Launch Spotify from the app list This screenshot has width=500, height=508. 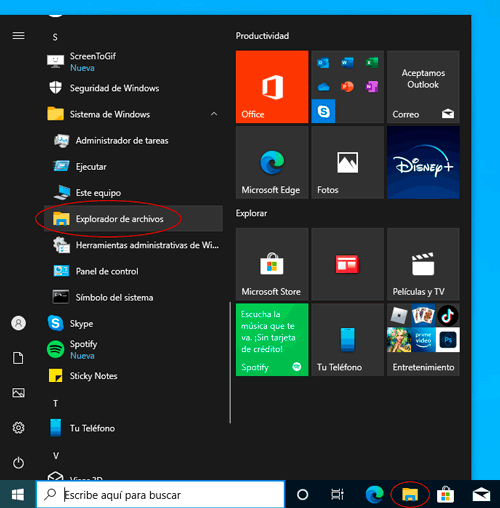pyautogui.click(x=133, y=350)
